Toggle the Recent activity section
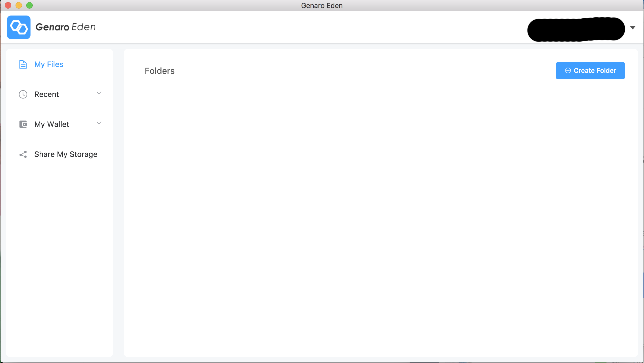Screen dimensions: 644x363 tap(99, 93)
